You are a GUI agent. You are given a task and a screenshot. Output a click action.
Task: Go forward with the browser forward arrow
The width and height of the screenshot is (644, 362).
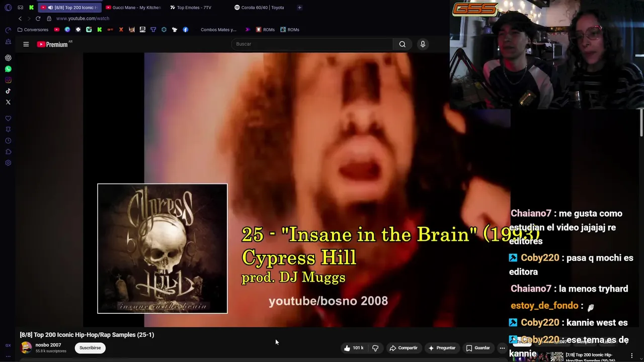coord(29,19)
